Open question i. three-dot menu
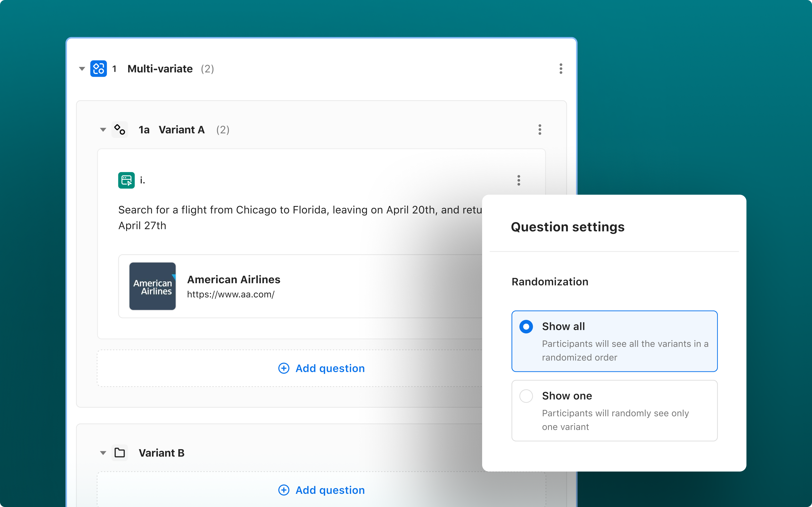This screenshot has width=812, height=507. [518, 180]
